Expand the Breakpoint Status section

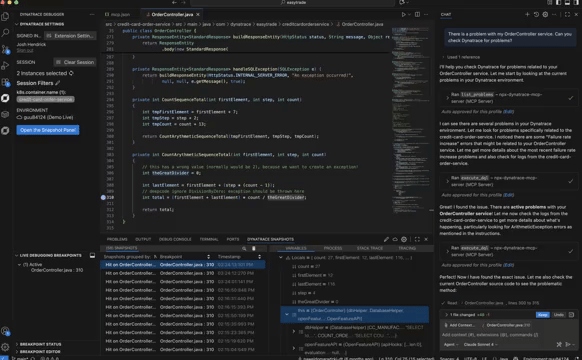pyautogui.click(x=17, y=344)
